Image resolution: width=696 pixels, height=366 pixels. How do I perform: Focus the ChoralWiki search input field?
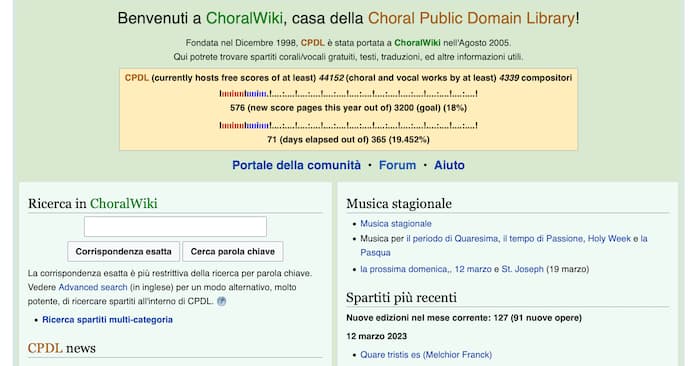(175, 227)
